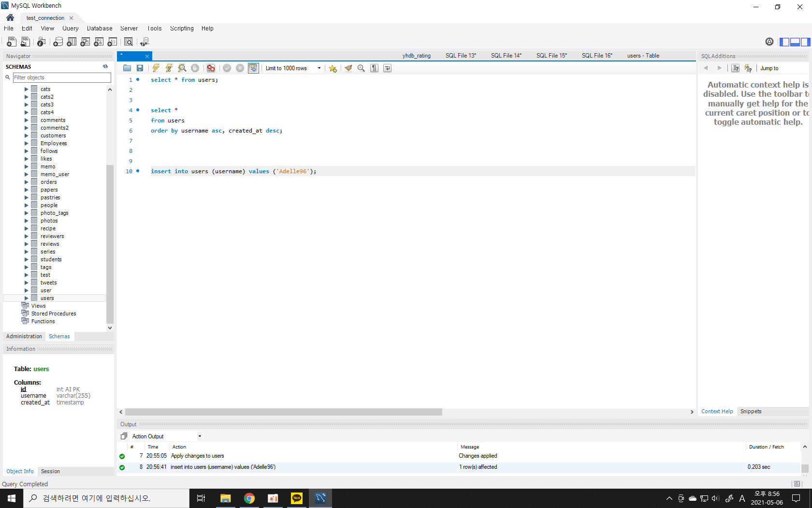Expand the tweets table node
The height and width of the screenshot is (508, 812).
coord(27,283)
